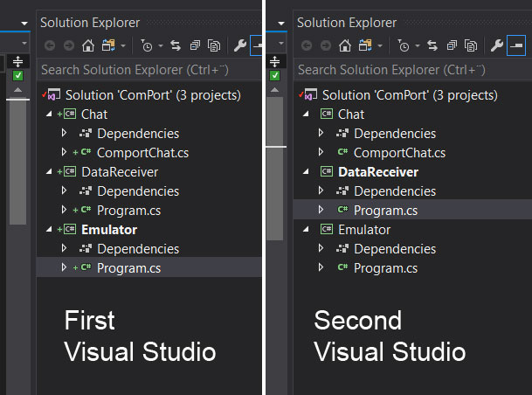This screenshot has height=395, width=532.
Task: Collapse Emulator project in first Solution Explorer
Action: 49,230
